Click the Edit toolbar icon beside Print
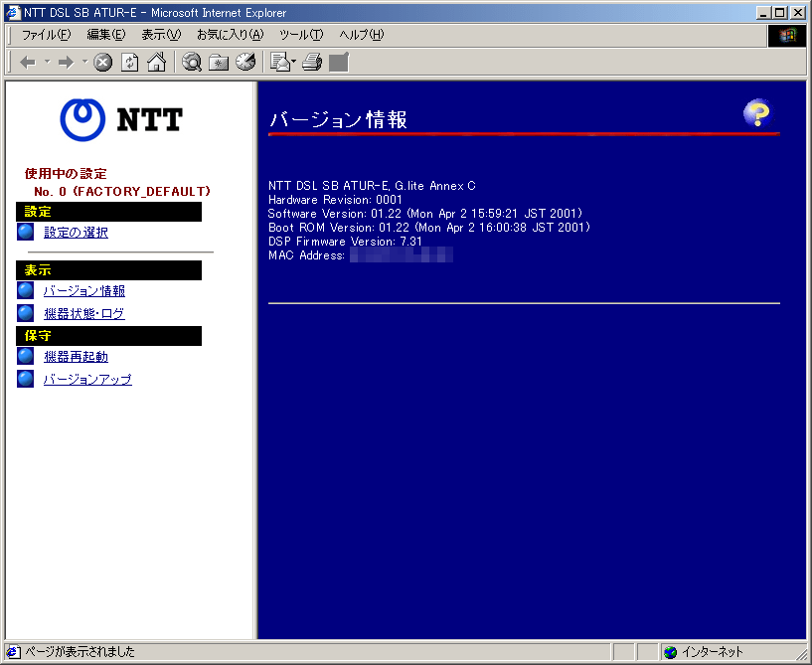The width and height of the screenshot is (812, 665). [339, 63]
